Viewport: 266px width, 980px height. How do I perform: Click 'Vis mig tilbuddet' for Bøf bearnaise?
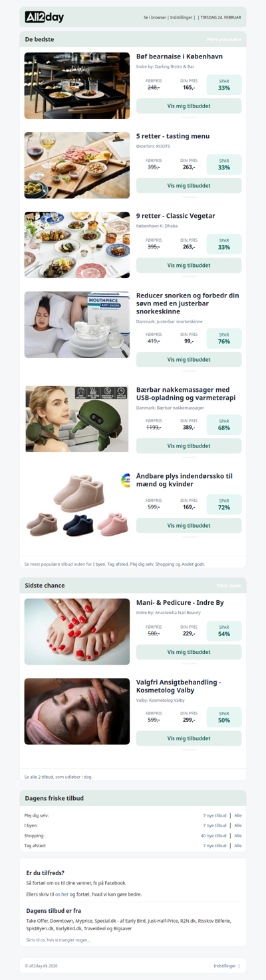[189, 106]
